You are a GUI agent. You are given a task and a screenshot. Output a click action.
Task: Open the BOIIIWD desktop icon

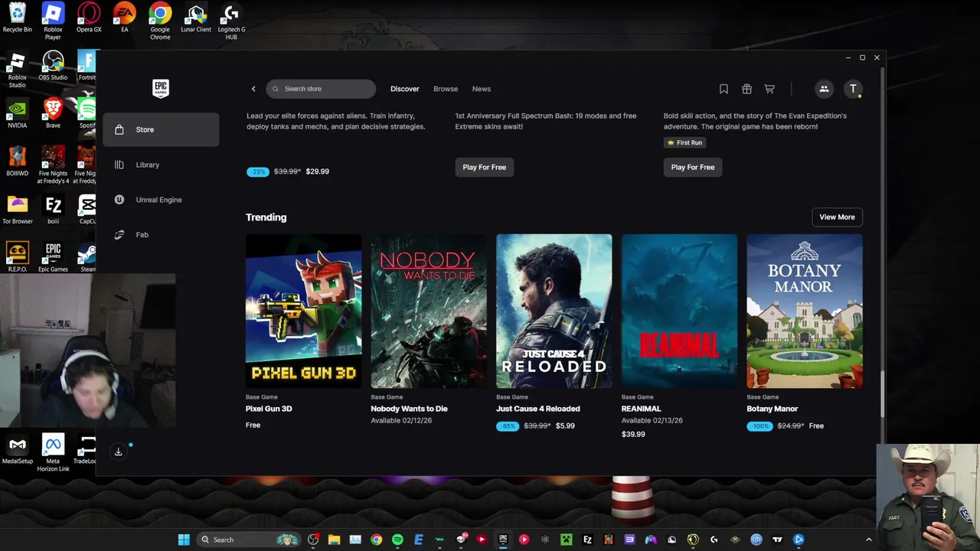[x=17, y=161]
